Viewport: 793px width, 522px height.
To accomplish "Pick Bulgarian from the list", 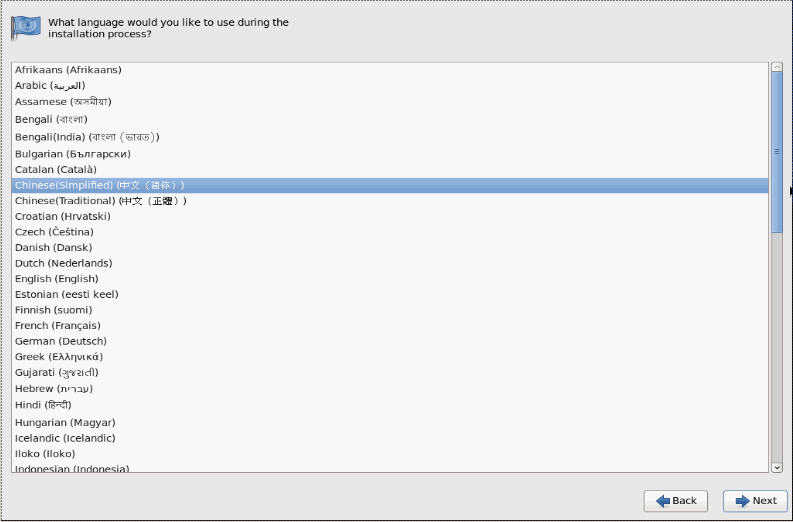I will pos(73,154).
